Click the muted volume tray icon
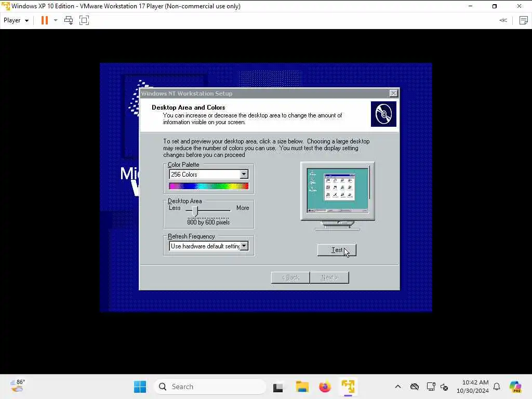Image resolution: width=532 pixels, height=399 pixels. (x=445, y=387)
